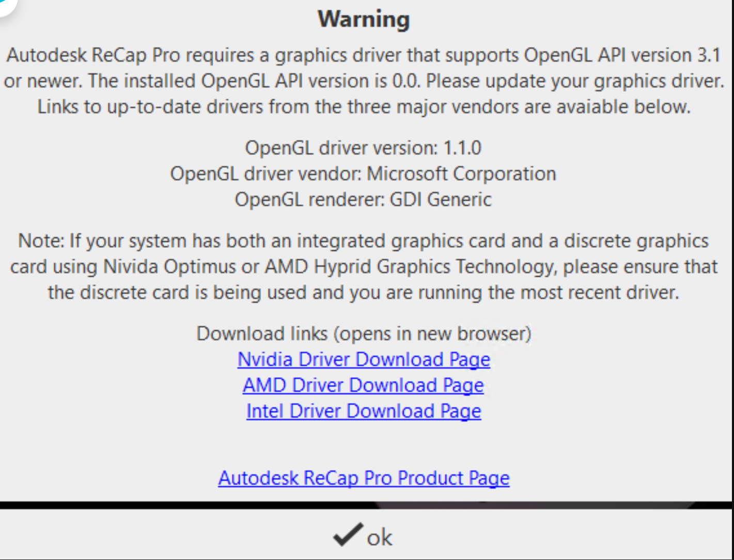Viewport: 734px width, 560px height.
Task: Open the Nvidia Driver Download Page link
Action: point(364,359)
